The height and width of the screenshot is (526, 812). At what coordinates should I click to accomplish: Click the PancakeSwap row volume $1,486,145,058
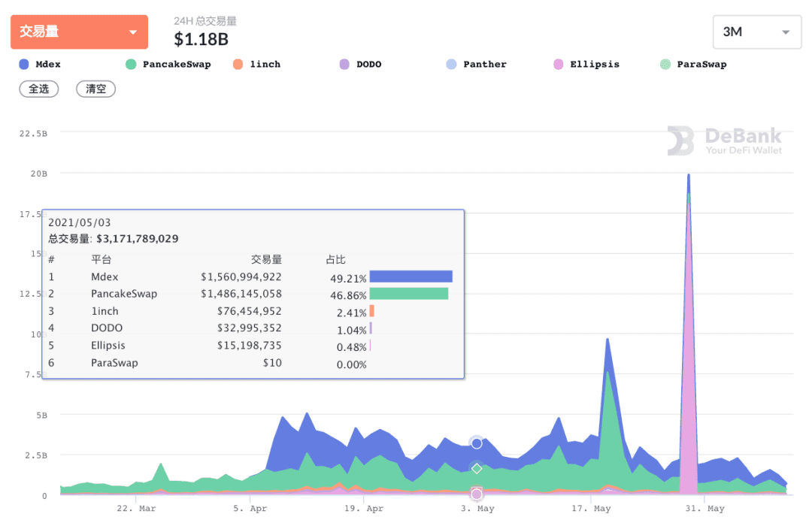(241, 294)
